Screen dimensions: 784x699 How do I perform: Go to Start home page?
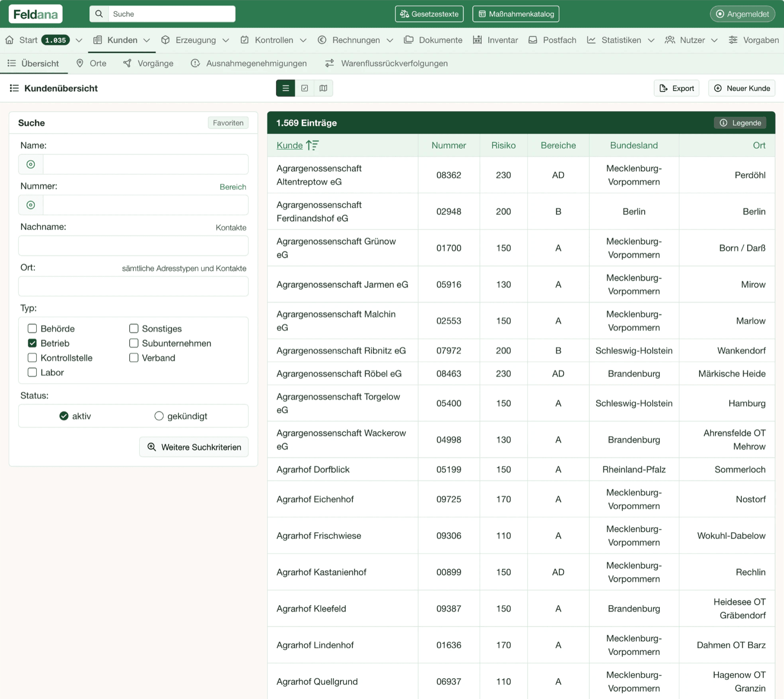click(21, 40)
